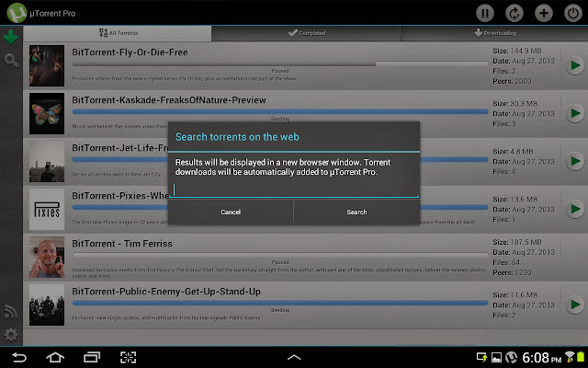The height and width of the screenshot is (368, 588).
Task: Pause all torrents with the top bar pause icon
Action: tap(485, 13)
